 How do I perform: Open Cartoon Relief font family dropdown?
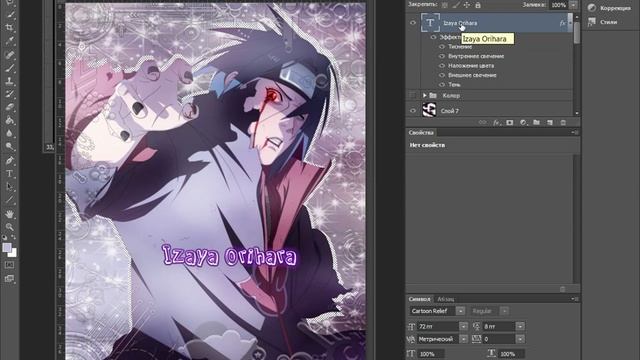pyautogui.click(x=460, y=311)
